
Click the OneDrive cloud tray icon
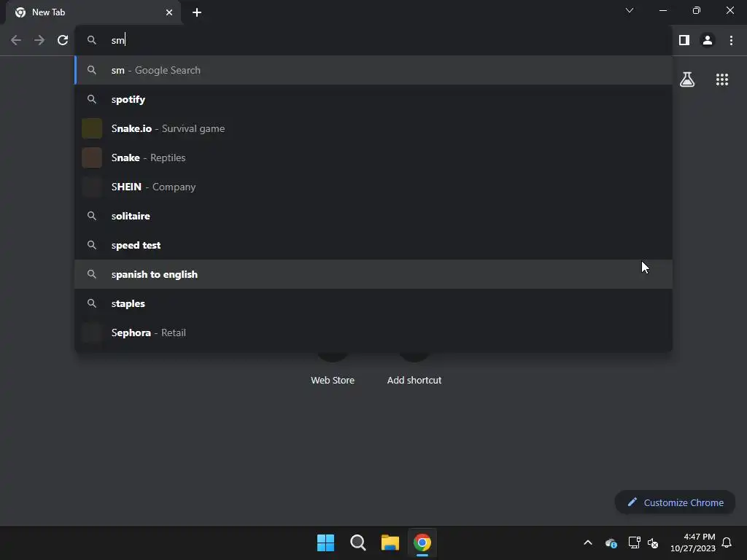coord(611,542)
